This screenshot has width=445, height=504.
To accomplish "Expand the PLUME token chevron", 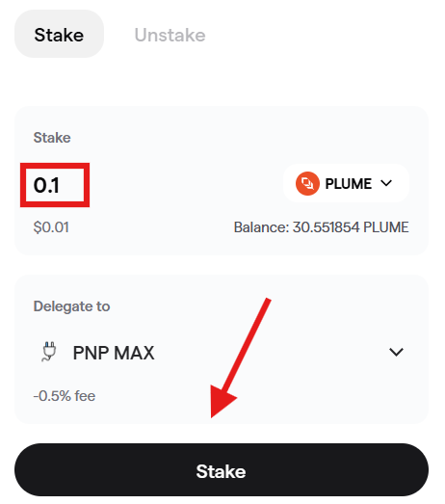I will (x=386, y=183).
